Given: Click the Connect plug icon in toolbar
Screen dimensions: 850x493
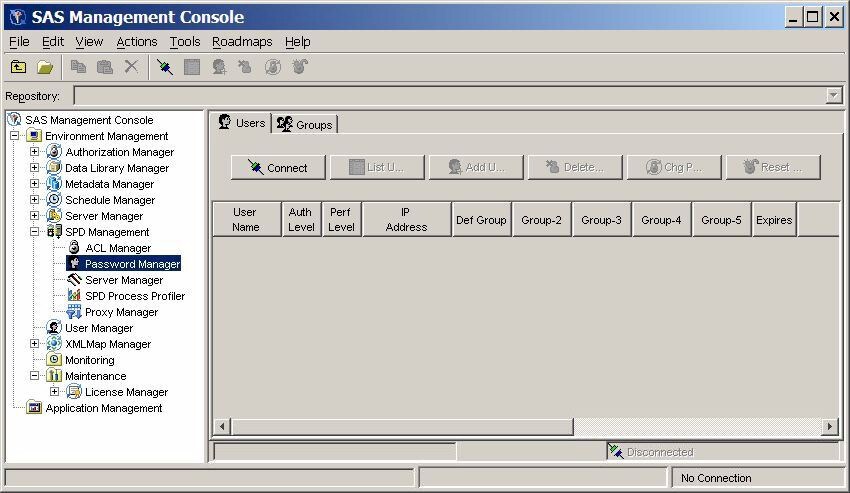Looking at the screenshot, I should pyautogui.click(x=165, y=67).
